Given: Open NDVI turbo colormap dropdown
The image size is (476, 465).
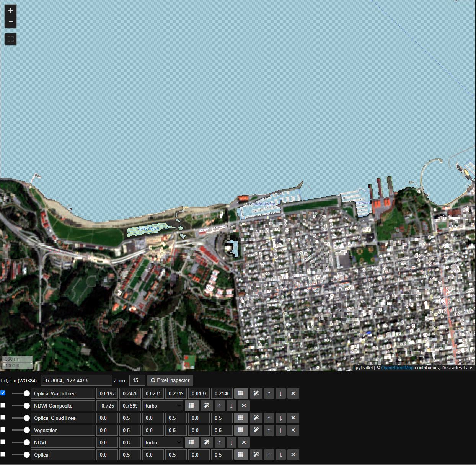Looking at the screenshot, I should coord(163,442).
